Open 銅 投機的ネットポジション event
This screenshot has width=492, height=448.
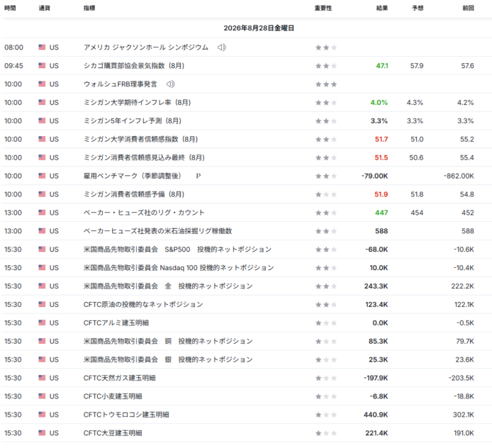click(168, 341)
